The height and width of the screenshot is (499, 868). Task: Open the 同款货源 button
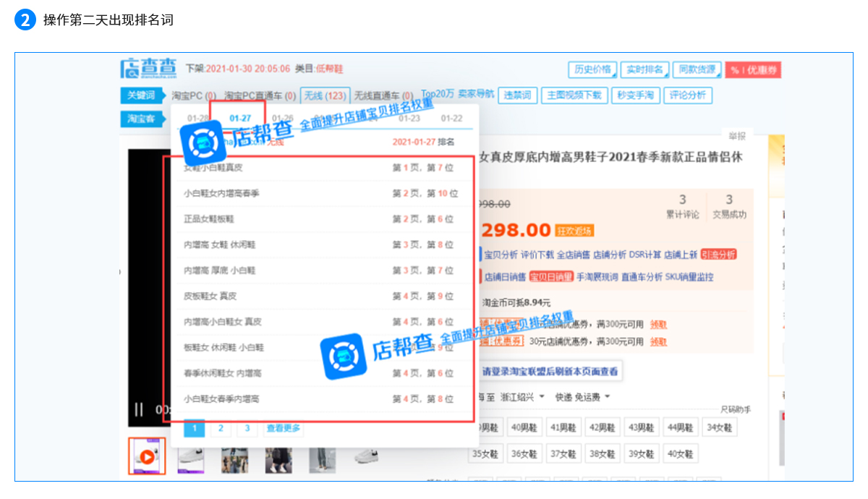[697, 69]
